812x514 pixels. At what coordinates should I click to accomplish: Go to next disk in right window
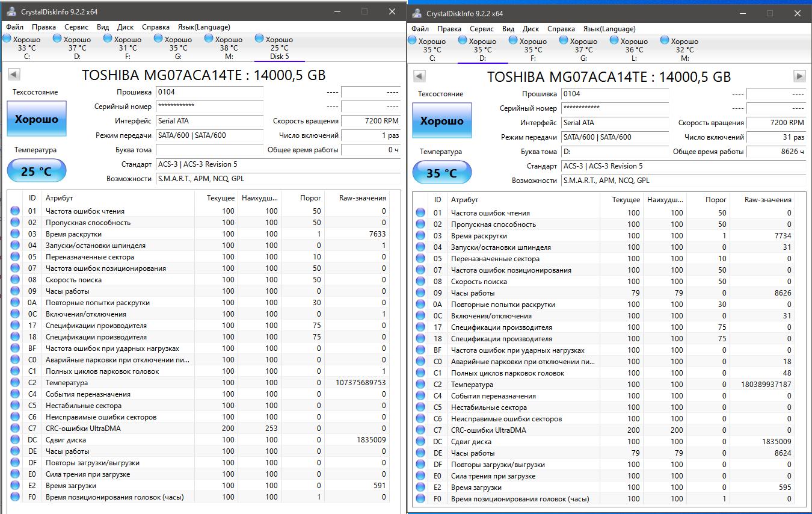(799, 76)
